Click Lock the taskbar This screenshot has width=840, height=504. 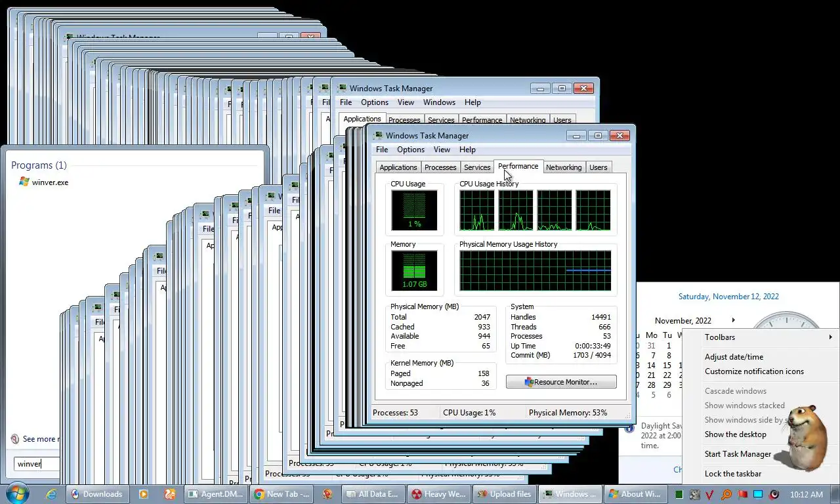point(732,474)
